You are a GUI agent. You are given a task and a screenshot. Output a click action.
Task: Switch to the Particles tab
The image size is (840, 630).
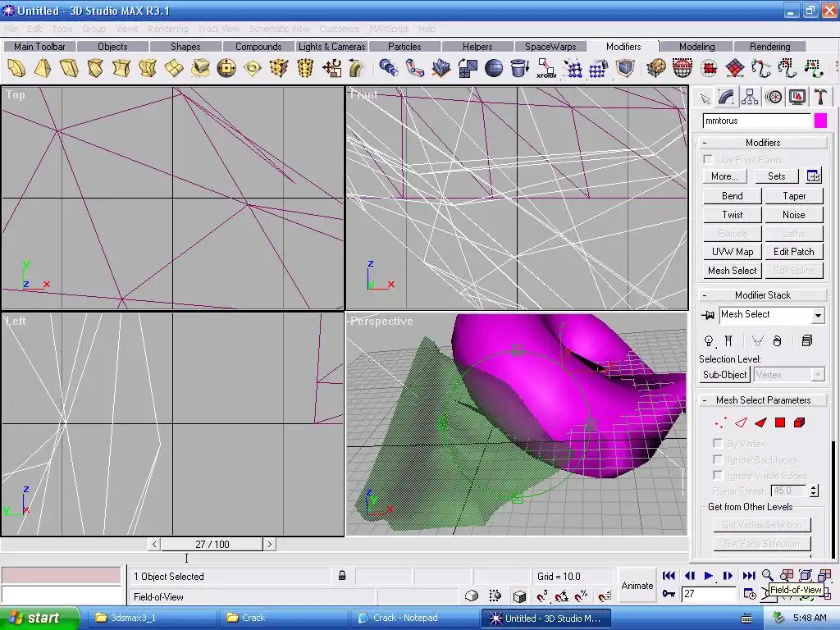tap(404, 47)
